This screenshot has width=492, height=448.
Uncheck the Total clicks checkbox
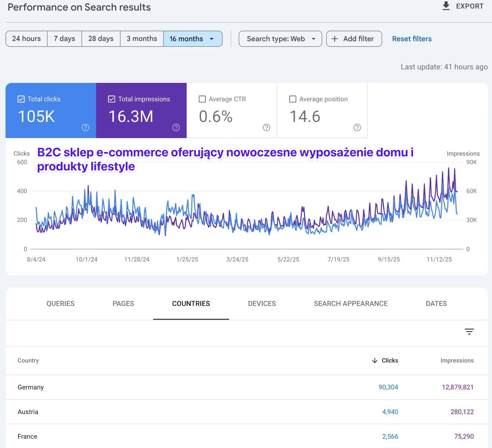click(x=21, y=99)
